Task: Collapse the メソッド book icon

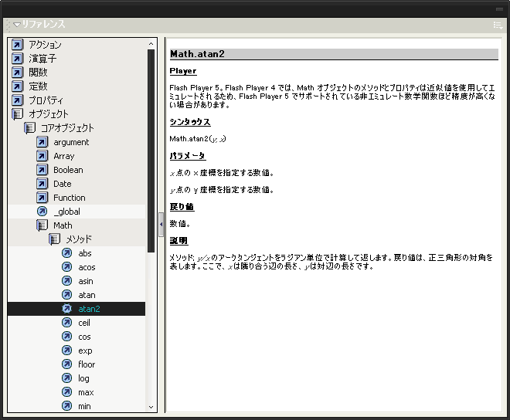Action: (54, 239)
